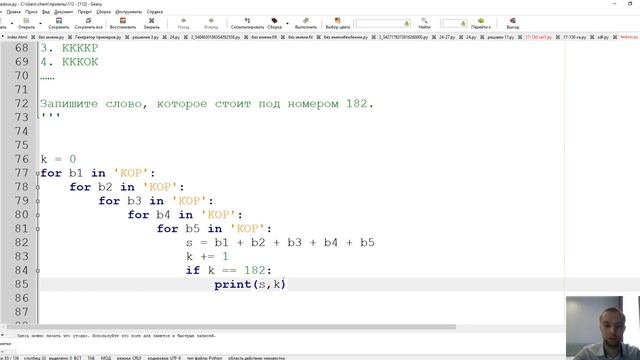
Task: Open dropdown arrow next to Открыть
Action: [40, 23]
